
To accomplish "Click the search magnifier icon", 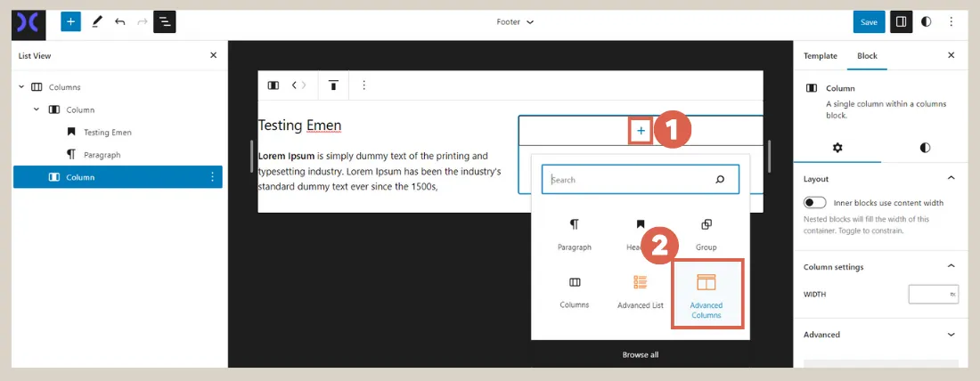I will coord(719,180).
